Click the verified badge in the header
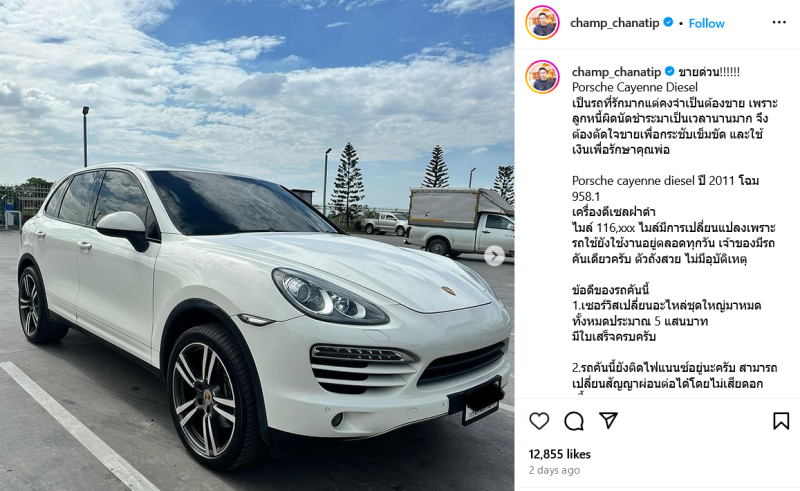Image resolution: width=800 pixels, height=491 pixels. coord(668,22)
